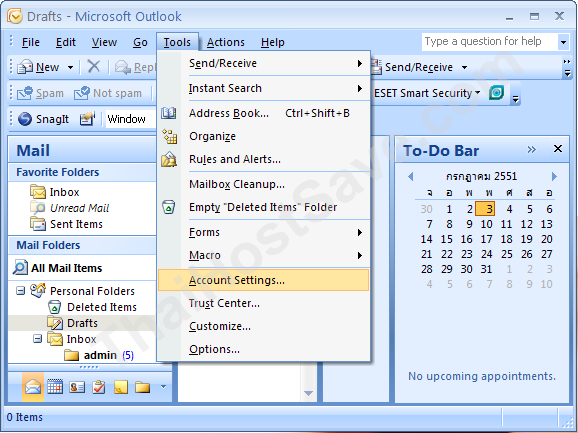Viewport: 578px width, 433px height.
Task: Minimize the To-Do Bar with chevrons
Action: click(531, 149)
